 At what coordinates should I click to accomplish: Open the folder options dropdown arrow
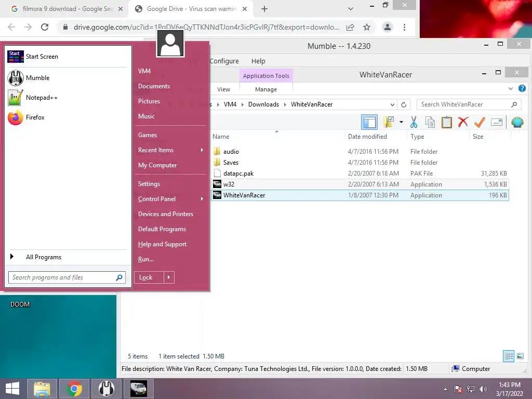point(401,122)
